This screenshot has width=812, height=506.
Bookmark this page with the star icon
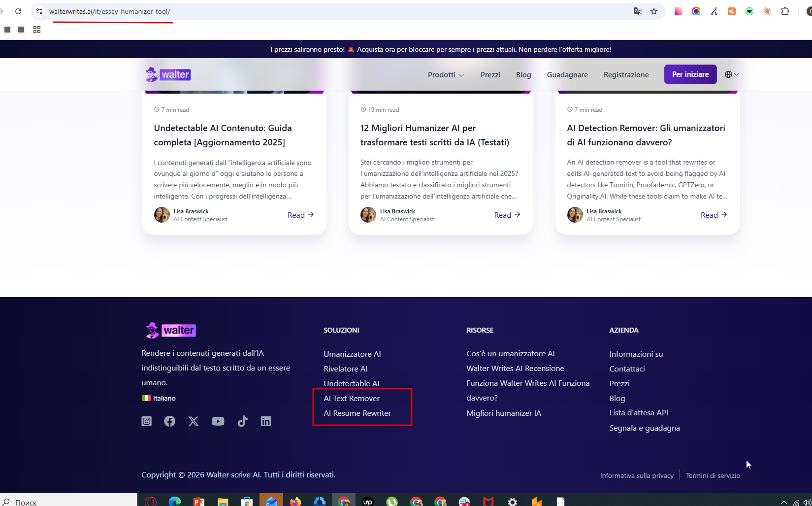(x=654, y=11)
